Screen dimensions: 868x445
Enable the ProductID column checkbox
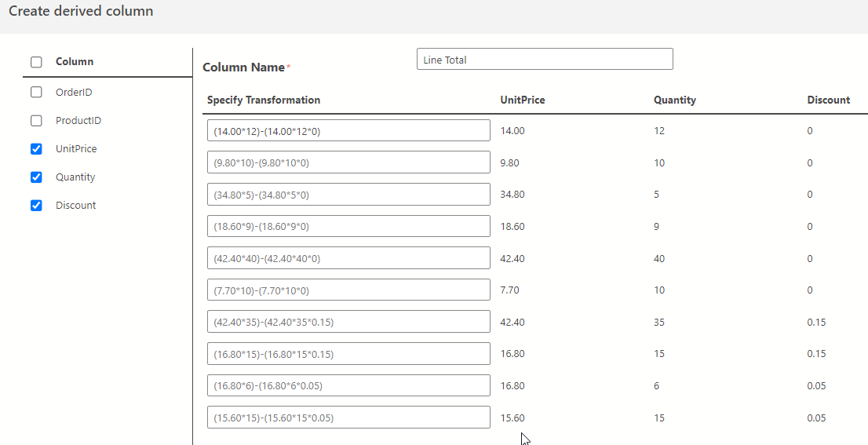(36, 121)
